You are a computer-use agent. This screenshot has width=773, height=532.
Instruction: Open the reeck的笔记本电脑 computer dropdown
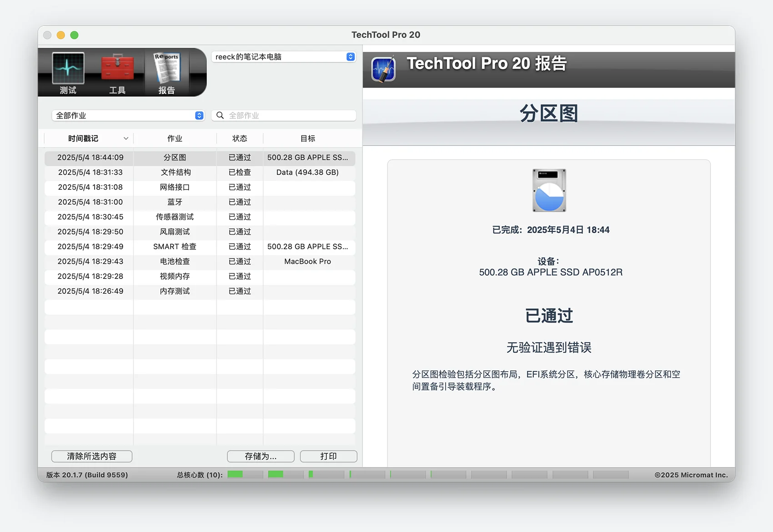click(284, 57)
